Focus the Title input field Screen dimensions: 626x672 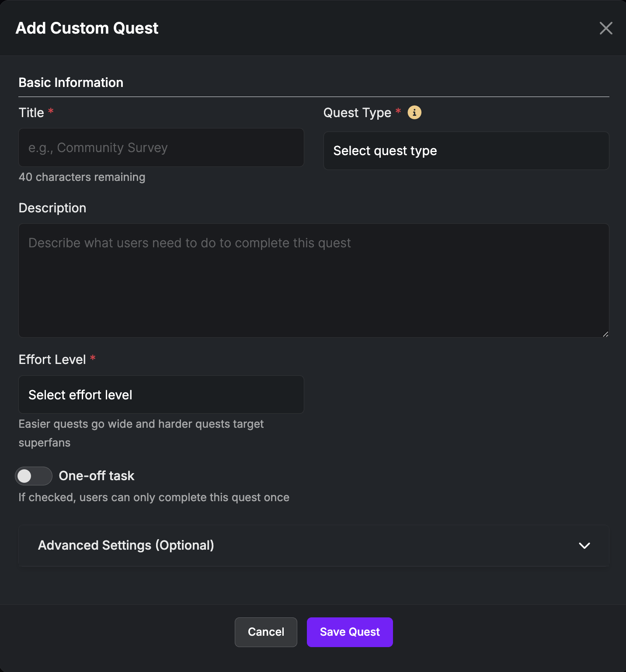pos(161,148)
